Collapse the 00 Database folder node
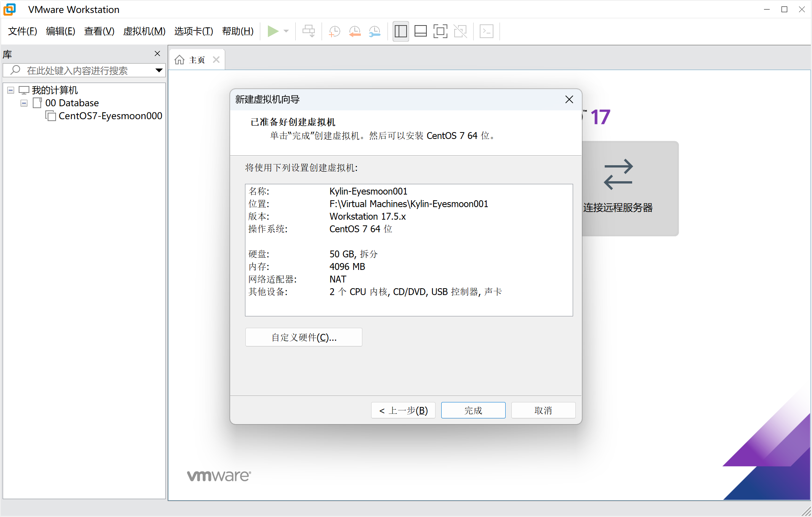Image resolution: width=812 pixels, height=517 pixels. [24, 103]
